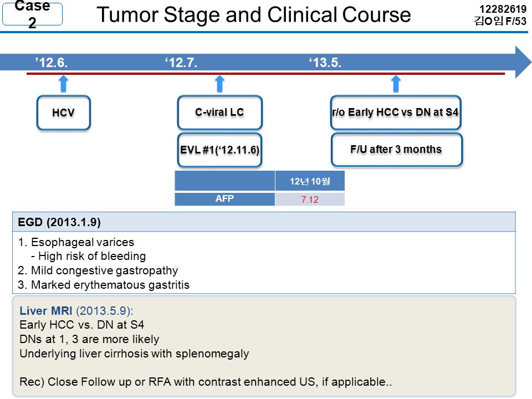532x399 pixels.
Task: Click the blue arrow above C-viral LC
Action: [220, 84]
